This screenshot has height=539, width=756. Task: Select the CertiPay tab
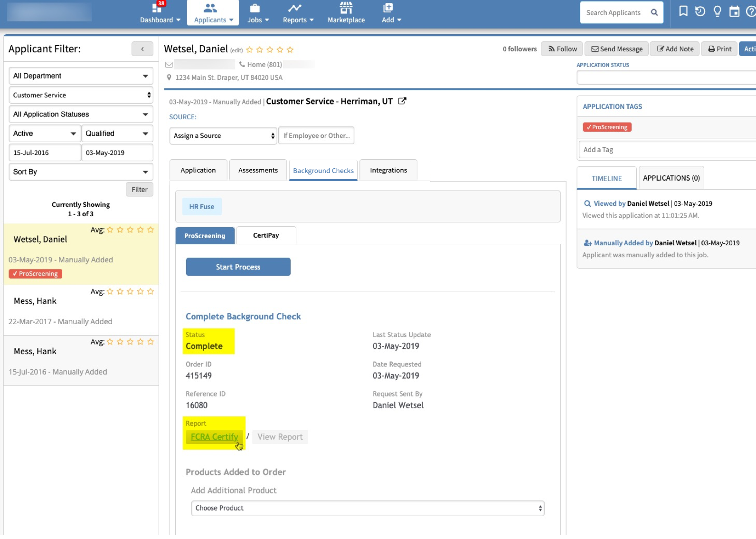(266, 236)
